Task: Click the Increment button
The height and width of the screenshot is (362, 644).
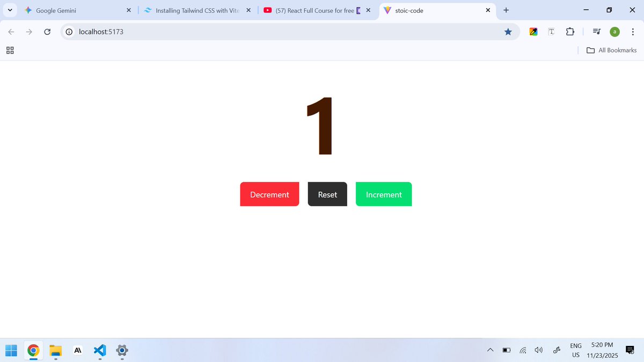Action: pos(384,194)
